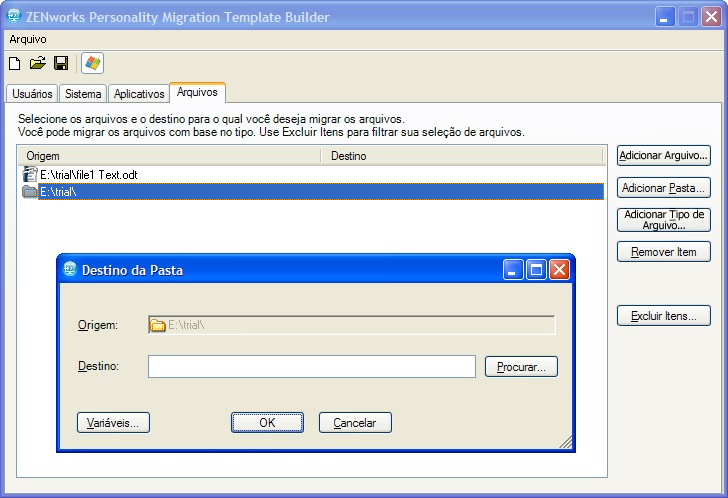Open the Variáveis dialog
Image resolution: width=728 pixels, height=498 pixels.
click(x=113, y=423)
